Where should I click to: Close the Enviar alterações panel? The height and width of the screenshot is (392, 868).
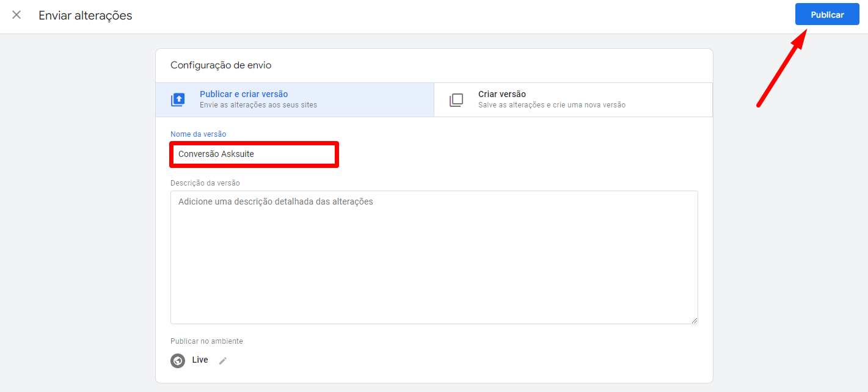(16, 15)
